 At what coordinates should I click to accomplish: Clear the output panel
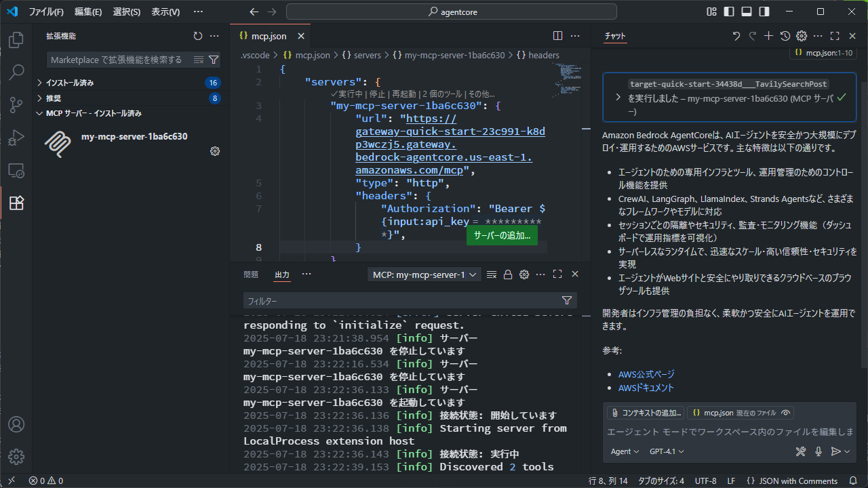(492, 274)
